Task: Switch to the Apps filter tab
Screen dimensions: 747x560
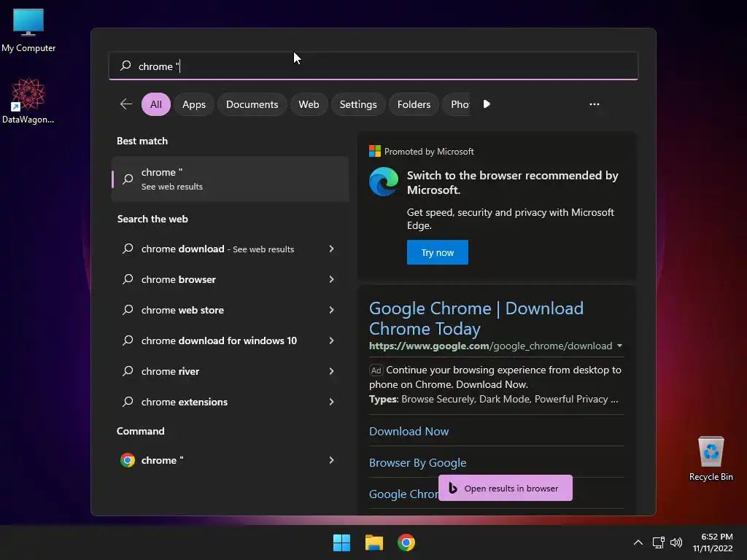Action: pos(194,104)
